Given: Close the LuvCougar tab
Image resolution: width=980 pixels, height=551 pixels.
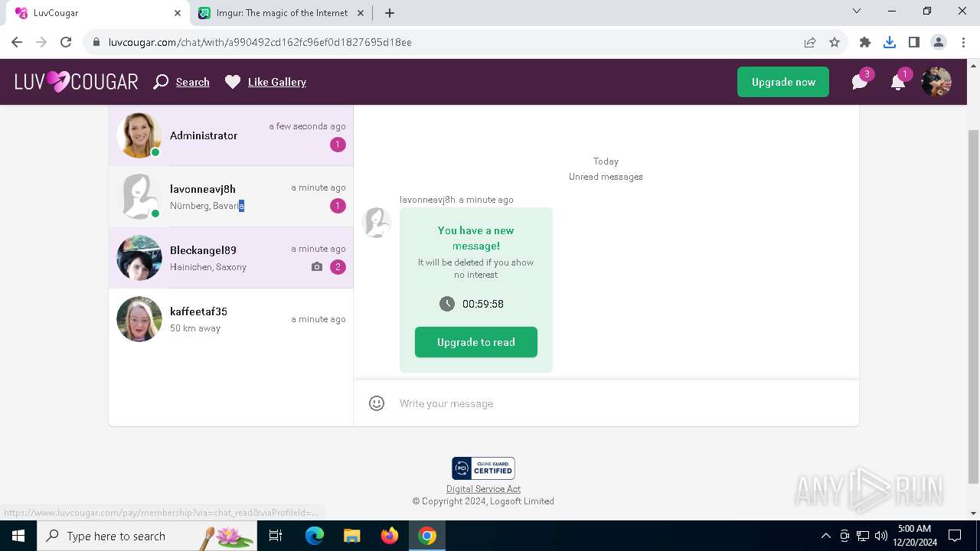Looking at the screenshot, I should click(x=178, y=13).
